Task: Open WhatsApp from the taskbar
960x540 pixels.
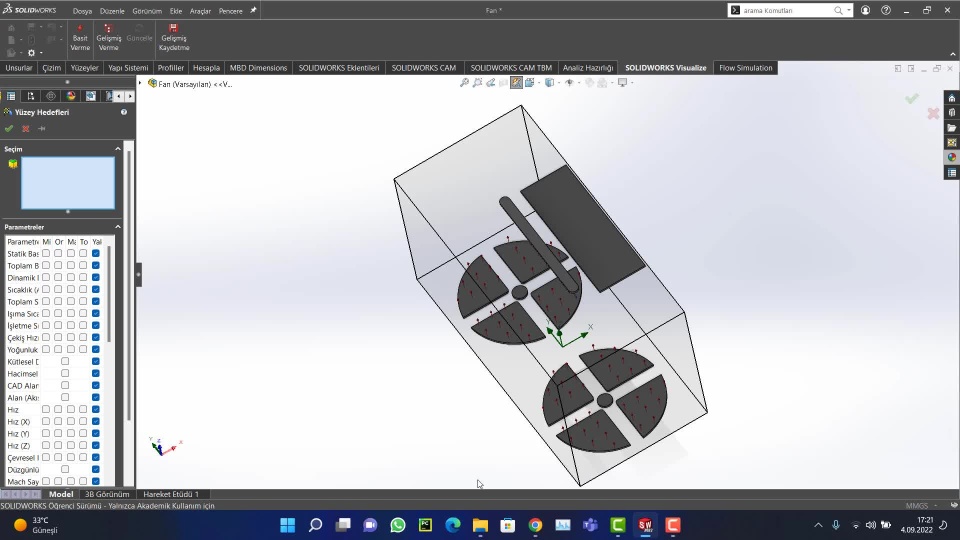Action: click(x=398, y=525)
